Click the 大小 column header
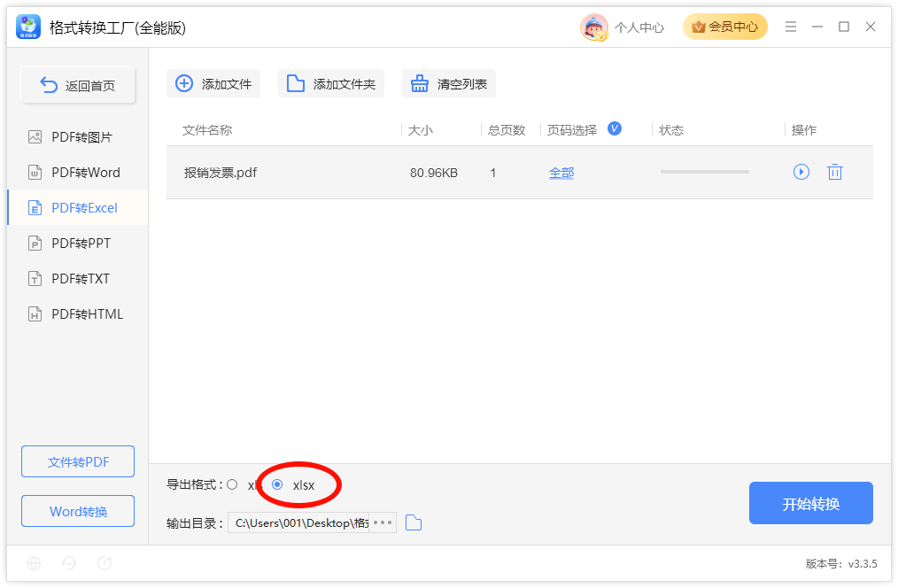 tap(421, 130)
